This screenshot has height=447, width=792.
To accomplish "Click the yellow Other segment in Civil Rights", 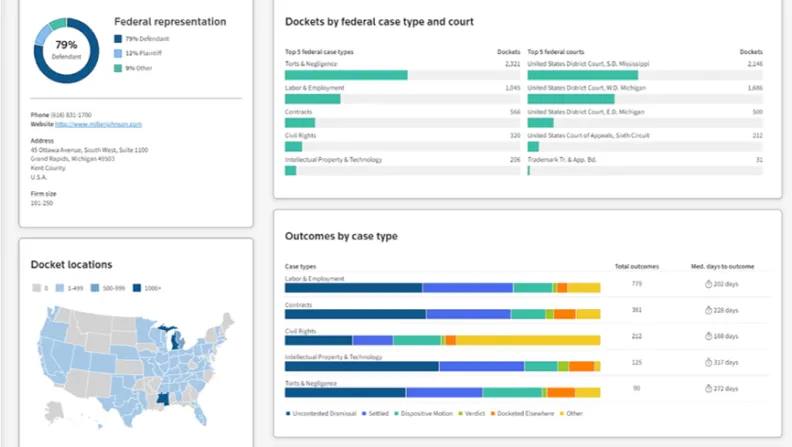I will 528,341.
